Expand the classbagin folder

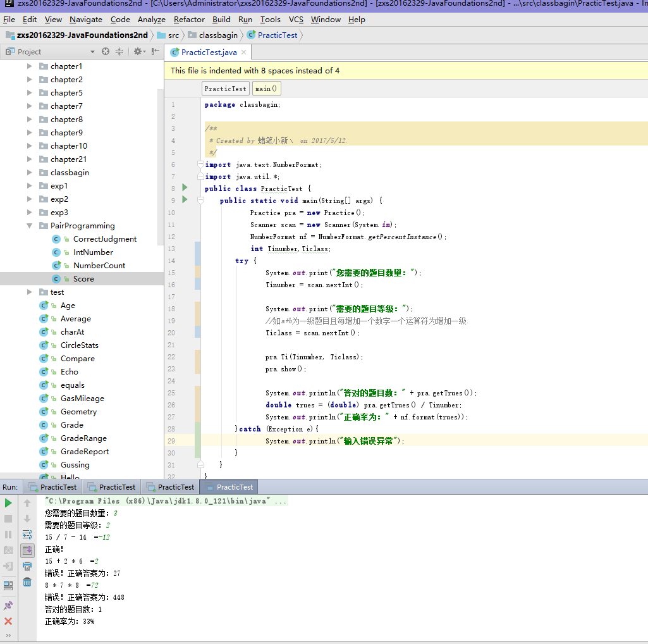coord(29,173)
